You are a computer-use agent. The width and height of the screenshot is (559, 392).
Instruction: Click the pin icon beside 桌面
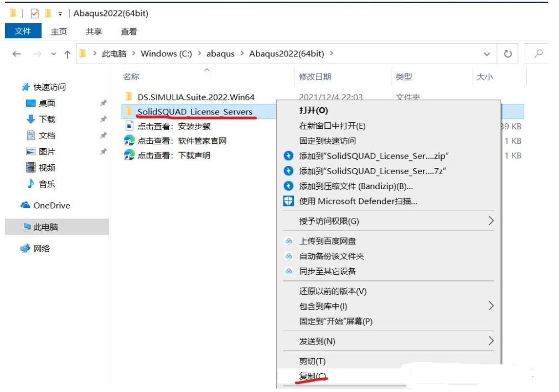[x=103, y=103]
